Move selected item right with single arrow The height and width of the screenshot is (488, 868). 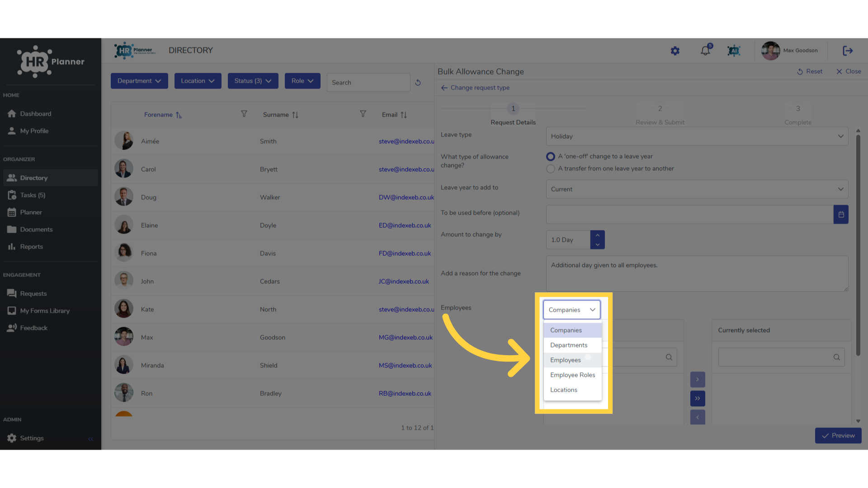(x=698, y=380)
